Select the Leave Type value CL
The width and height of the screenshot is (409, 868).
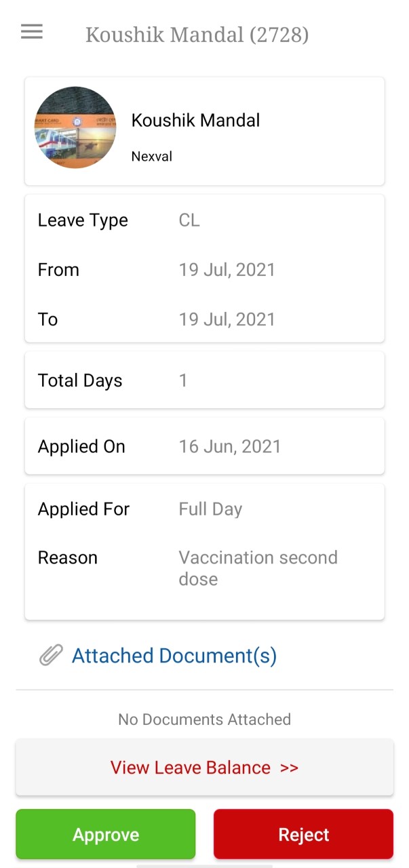tap(189, 220)
